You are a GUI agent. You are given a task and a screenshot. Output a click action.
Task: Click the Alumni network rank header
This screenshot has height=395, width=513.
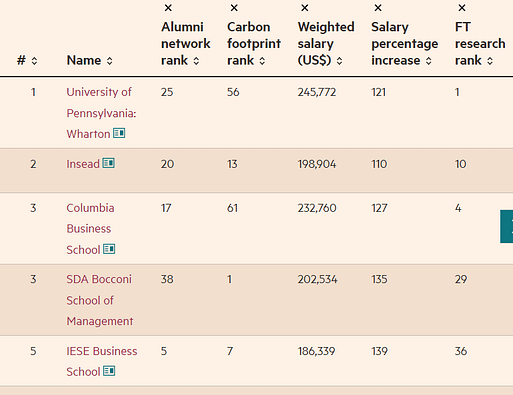pyautogui.click(x=186, y=44)
